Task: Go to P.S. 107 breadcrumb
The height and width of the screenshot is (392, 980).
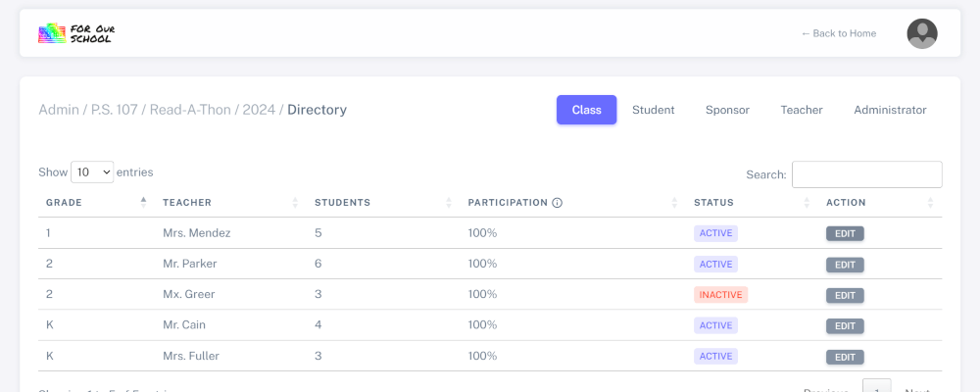Action: [114, 110]
